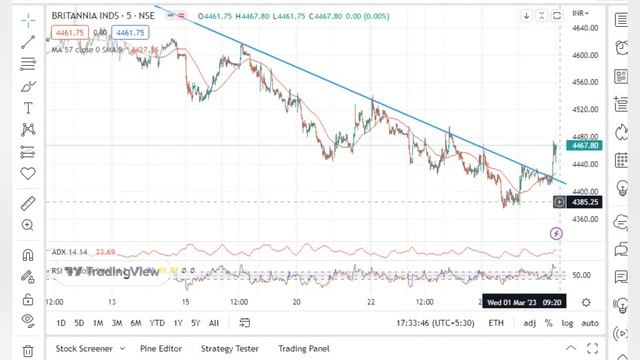Screen dimensions: 640x360
Task: Open the INR currency dropdown
Action: [x=580, y=13]
